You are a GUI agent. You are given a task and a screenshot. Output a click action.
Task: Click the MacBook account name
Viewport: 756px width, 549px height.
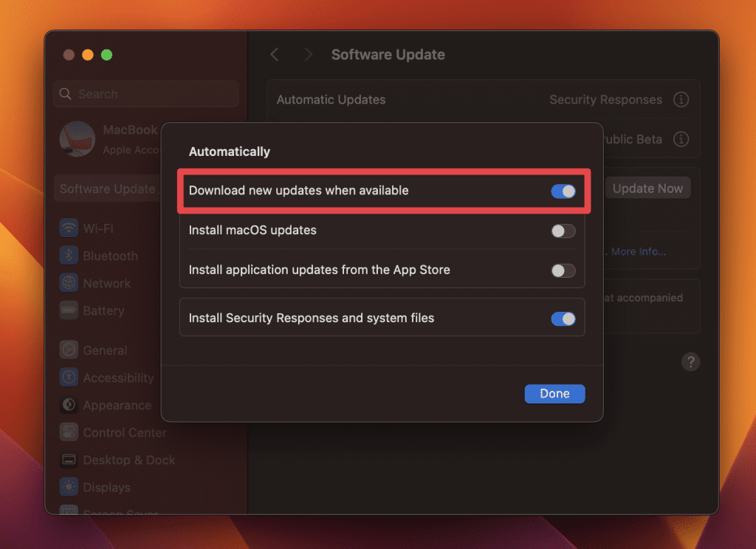coord(130,130)
